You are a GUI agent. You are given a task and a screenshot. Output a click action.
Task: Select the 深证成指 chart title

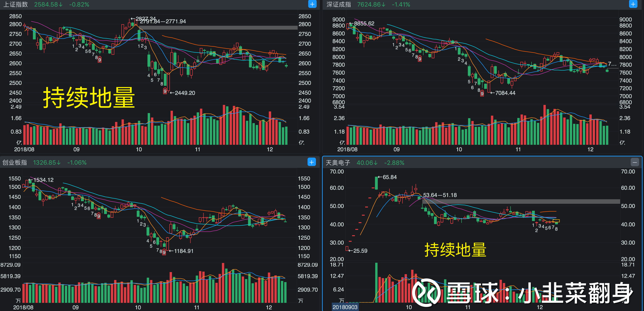click(x=339, y=4)
